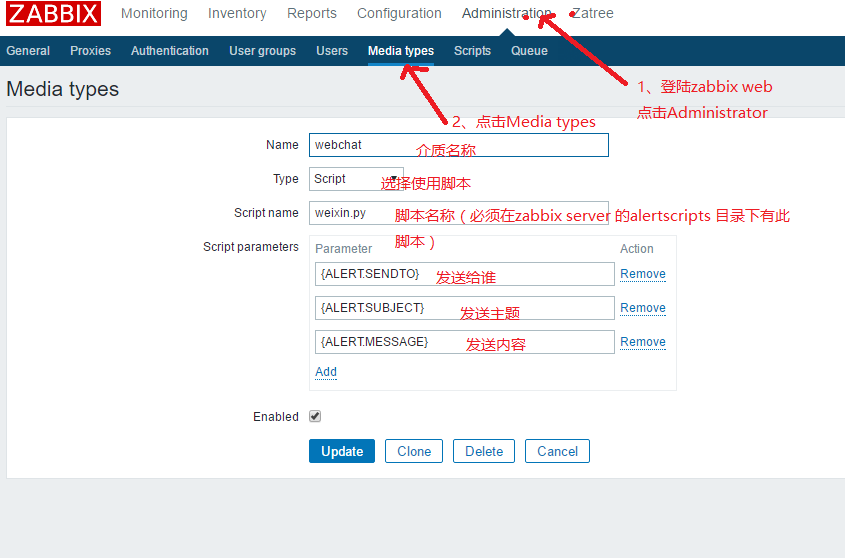Screen dimensions: 845x558
Task: Open the Monitoring menu
Action: pyautogui.click(x=154, y=13)
